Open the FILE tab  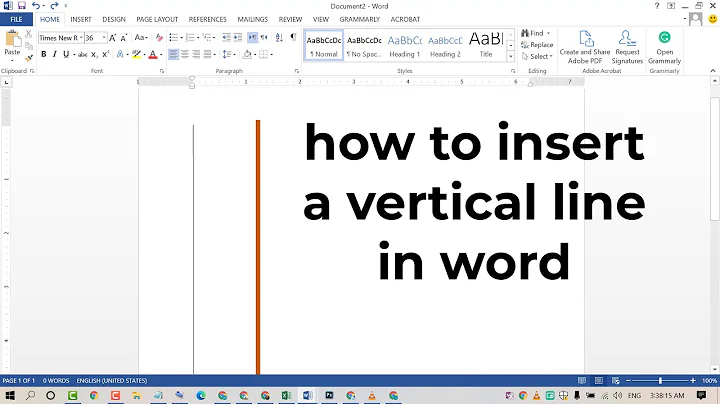(x=16, y=19)
